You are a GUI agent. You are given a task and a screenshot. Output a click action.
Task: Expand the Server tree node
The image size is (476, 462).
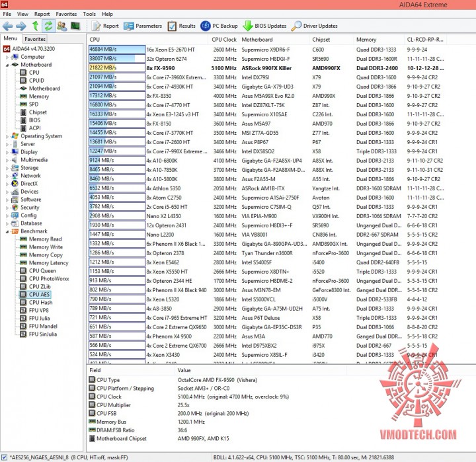tap(7, 144)
